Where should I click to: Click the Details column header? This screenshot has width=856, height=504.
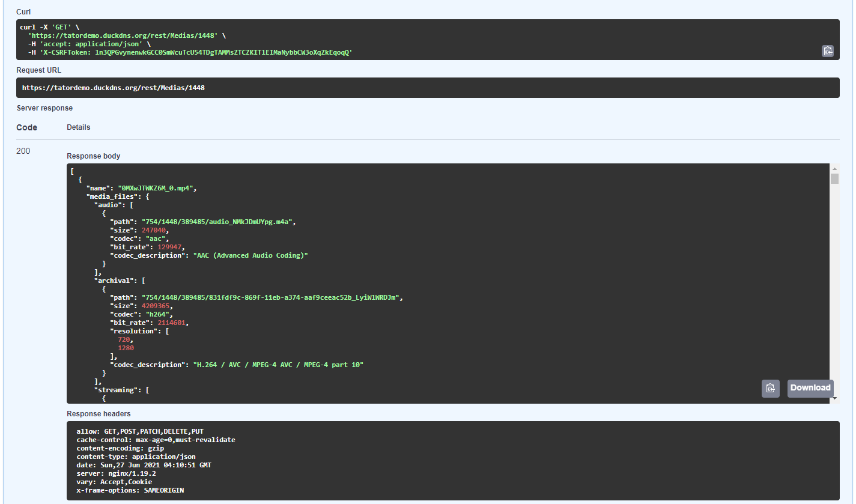pyautogui.click(x=78, y=127)
